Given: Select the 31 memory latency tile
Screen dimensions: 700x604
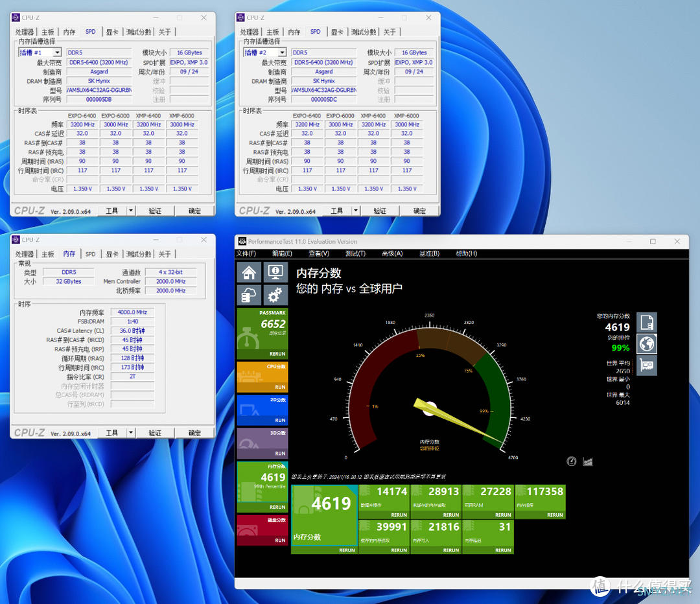Looking at the screenshot, I should (x=488, y=537).
